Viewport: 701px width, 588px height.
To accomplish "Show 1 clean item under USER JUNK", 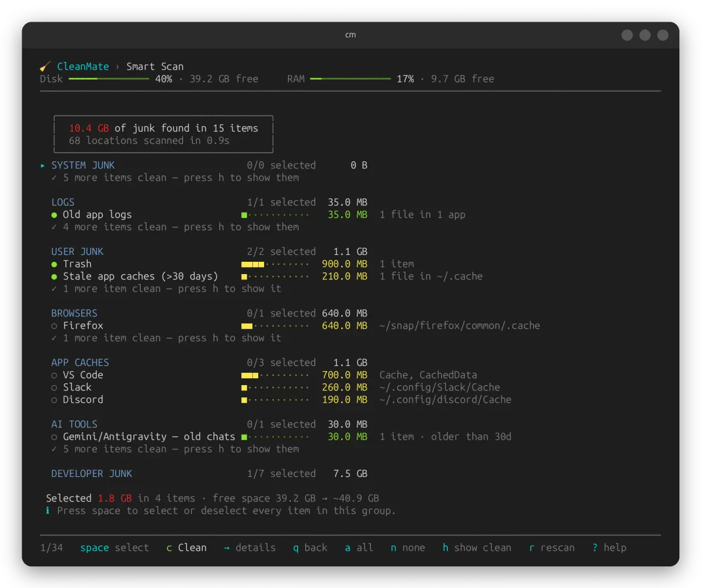I will pos(166,289).
